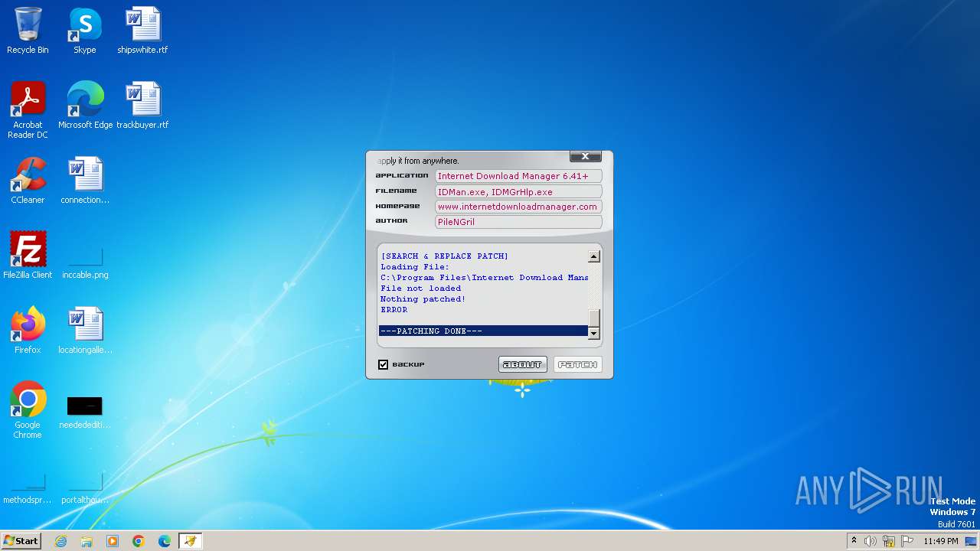The image size is (980, 551).
Task: Open the FileZilla Client shortcut
Action: pos(28,256)
